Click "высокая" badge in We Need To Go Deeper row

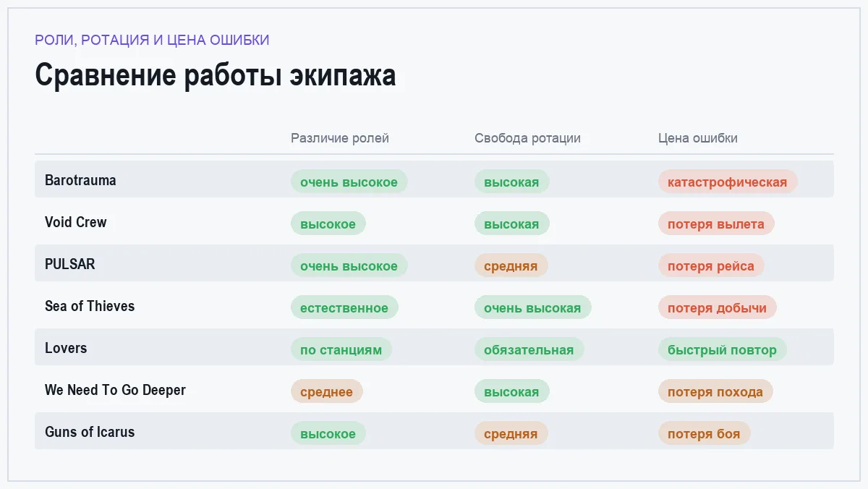tap(512, 391)
